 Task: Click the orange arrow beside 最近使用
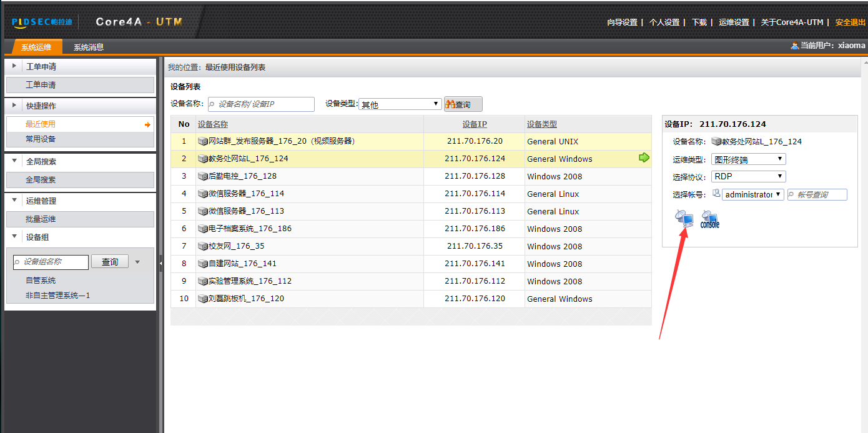147,124
